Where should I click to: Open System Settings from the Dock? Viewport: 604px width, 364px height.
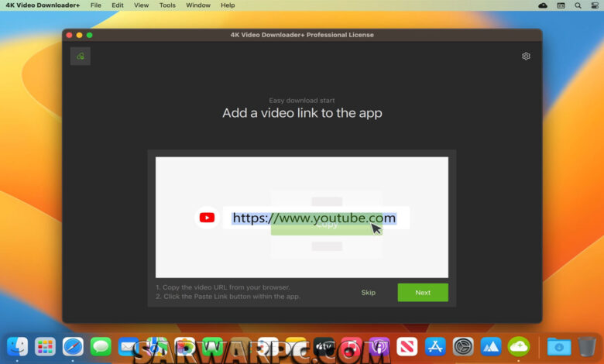tap(463, 346)
